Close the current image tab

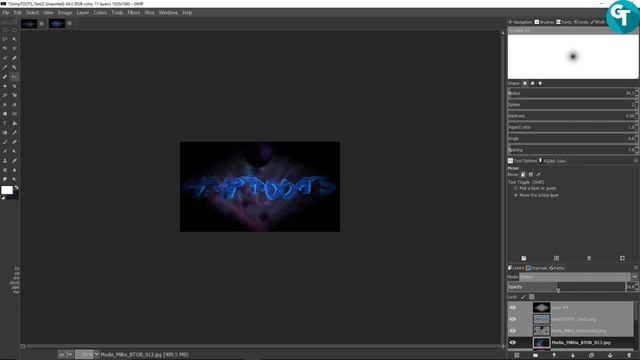point(69,23)
